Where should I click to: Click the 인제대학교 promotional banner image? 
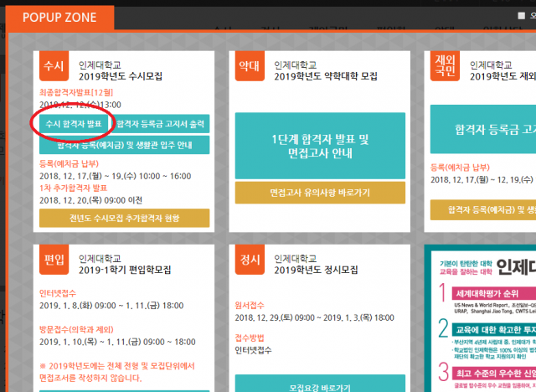[480, 318]
